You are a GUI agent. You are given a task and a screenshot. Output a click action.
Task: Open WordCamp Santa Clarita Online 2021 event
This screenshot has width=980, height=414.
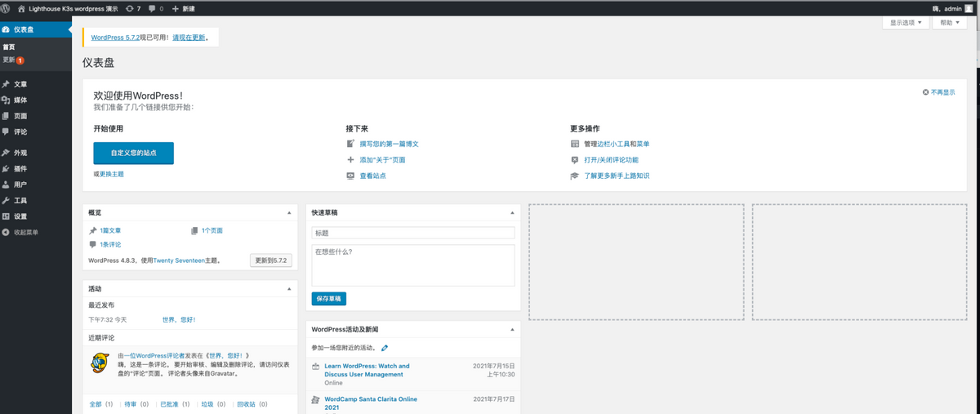point(370,403)
